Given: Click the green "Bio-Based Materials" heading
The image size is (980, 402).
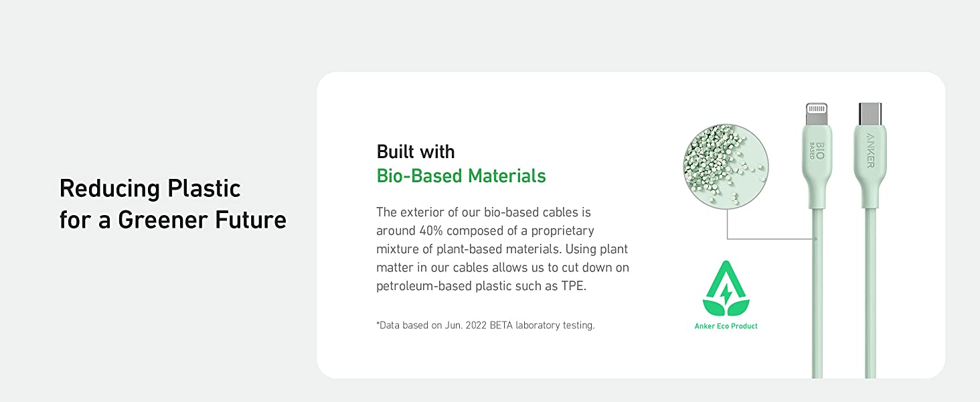Looking at the screenshot, I should 461,176.
